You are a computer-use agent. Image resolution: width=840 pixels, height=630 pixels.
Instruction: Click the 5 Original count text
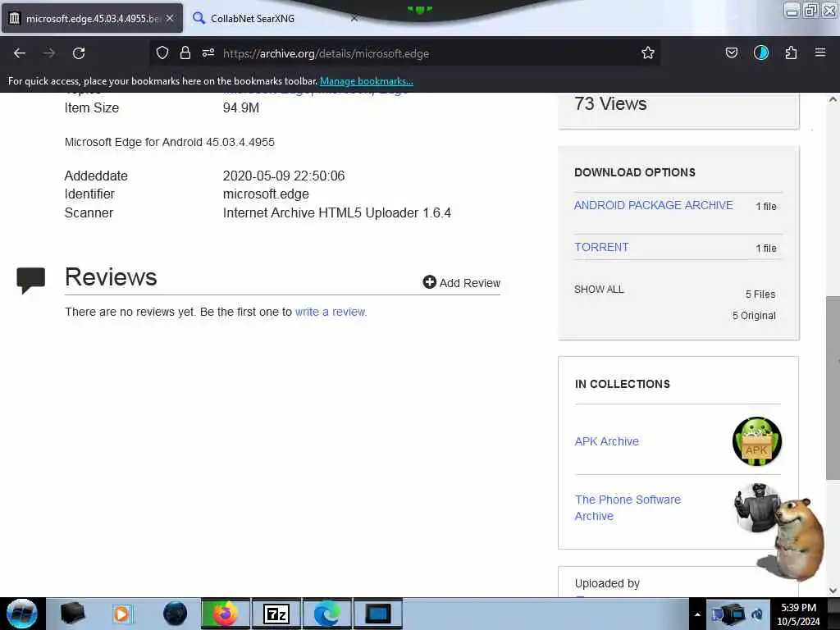(x=754, y=316)
